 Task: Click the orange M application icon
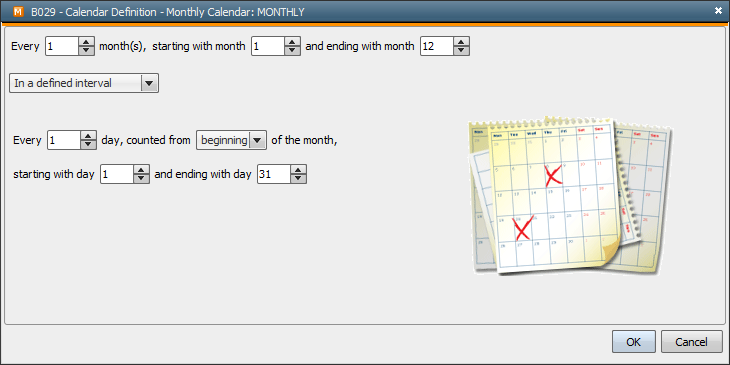(18, 12)
